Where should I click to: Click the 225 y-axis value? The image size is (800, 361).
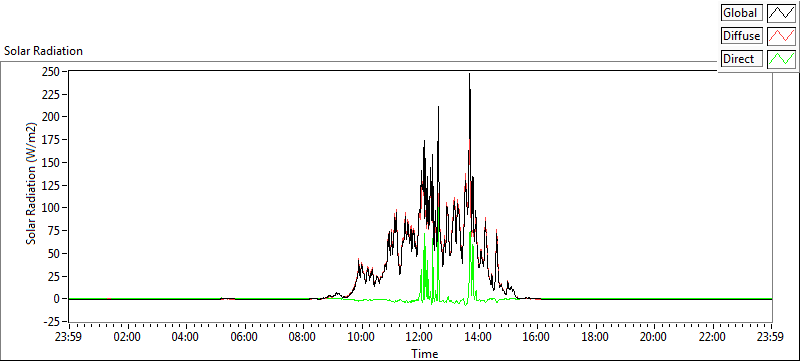click(52, 94)
